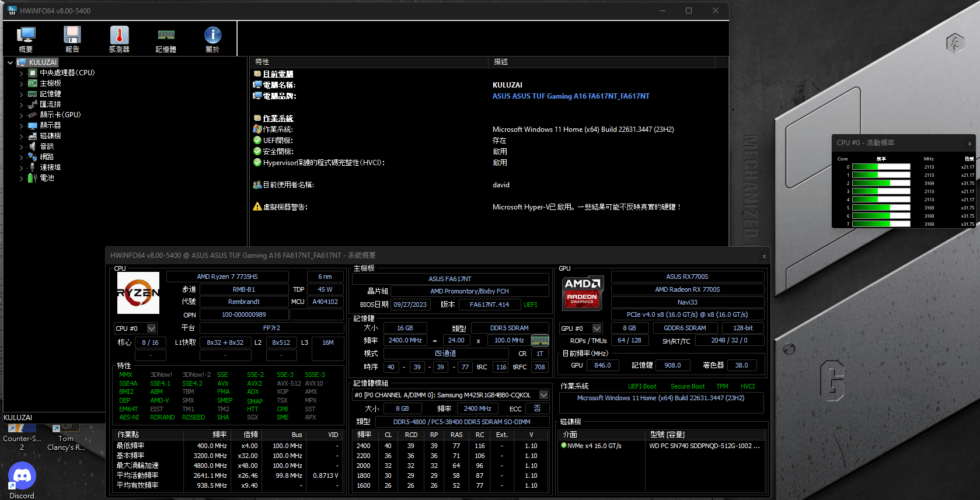Click the 特性 column header

point(369,62)
